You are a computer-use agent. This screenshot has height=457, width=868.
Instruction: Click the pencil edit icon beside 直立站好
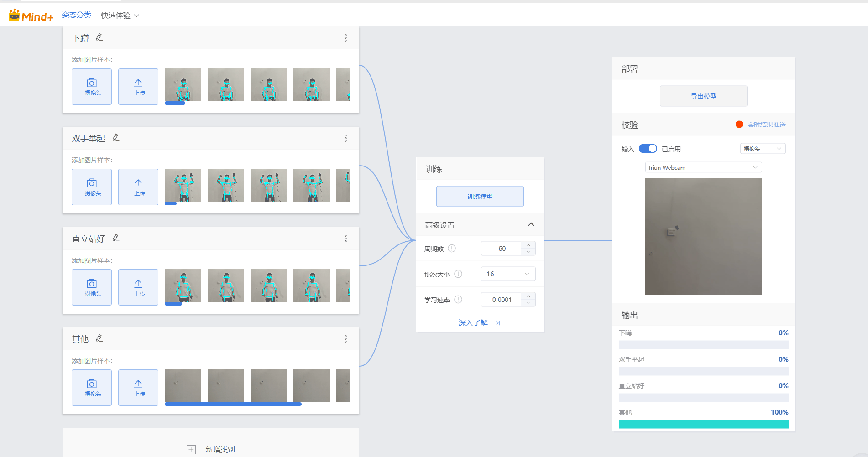coord(116,238)
